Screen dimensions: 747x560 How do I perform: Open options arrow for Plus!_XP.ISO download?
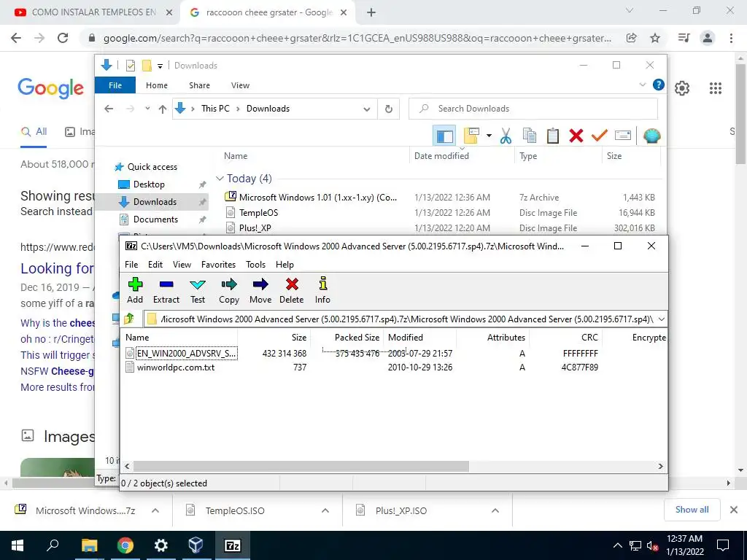click(x=495, y=510)
